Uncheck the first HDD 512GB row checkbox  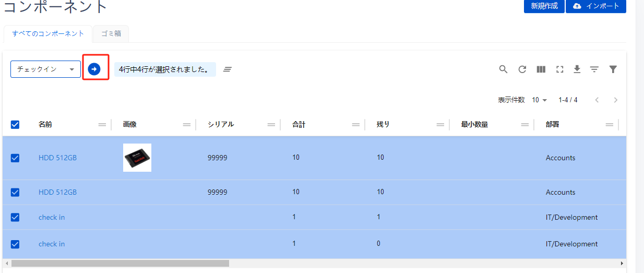pyautogui.click(x=15, y=158)
